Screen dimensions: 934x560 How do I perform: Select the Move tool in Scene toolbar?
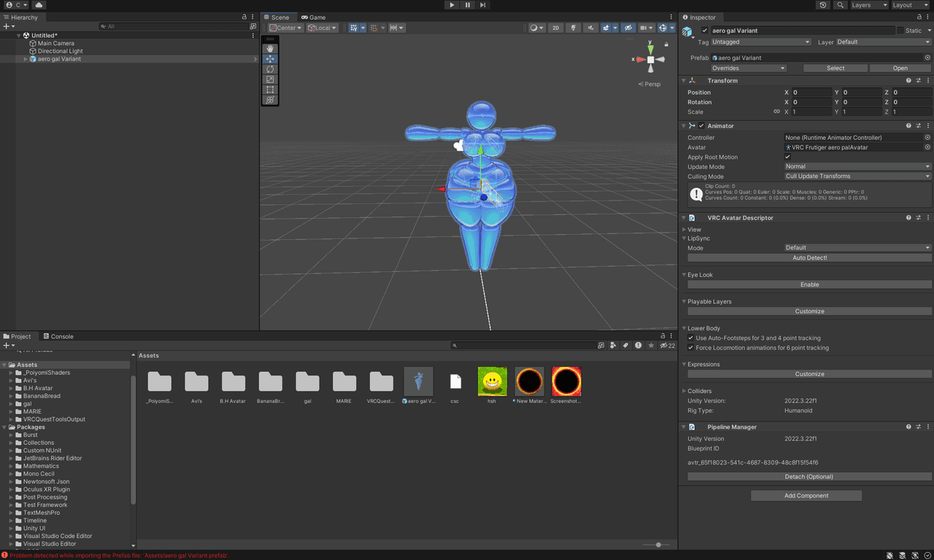tap(270, 59)
